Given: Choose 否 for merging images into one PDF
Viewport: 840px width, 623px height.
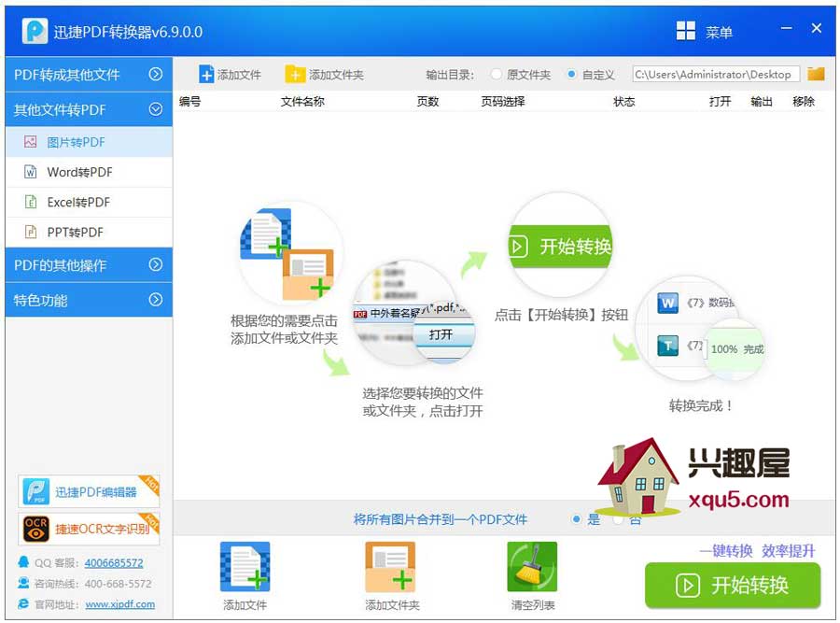Looking at the screenshot, I should [x=618, y=521].
